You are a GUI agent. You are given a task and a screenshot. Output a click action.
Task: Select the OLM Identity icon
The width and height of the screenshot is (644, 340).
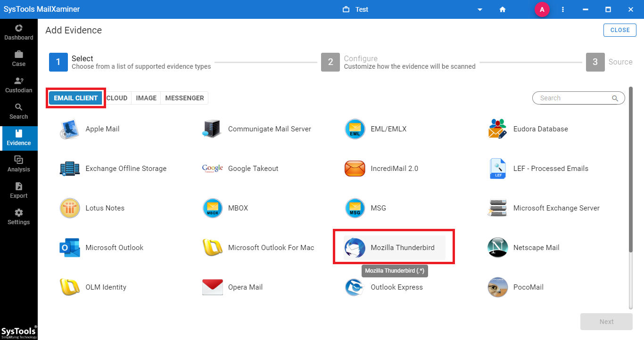pos(70,287)
